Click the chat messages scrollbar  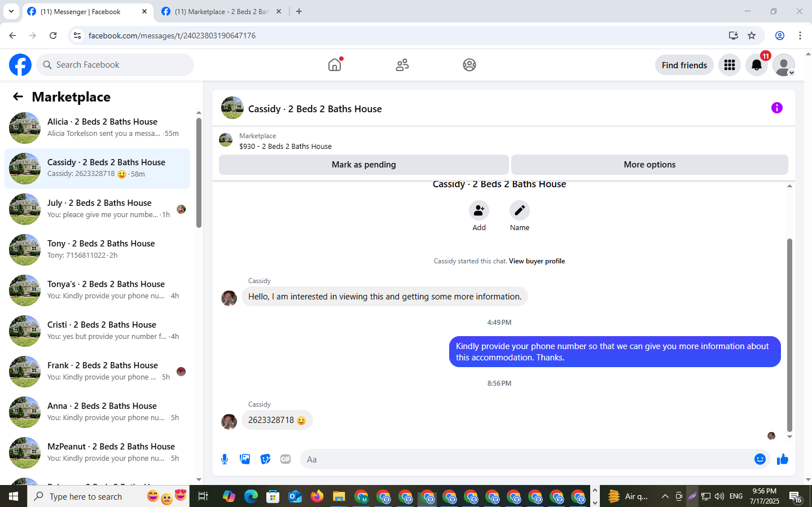[x=789, y=335]
